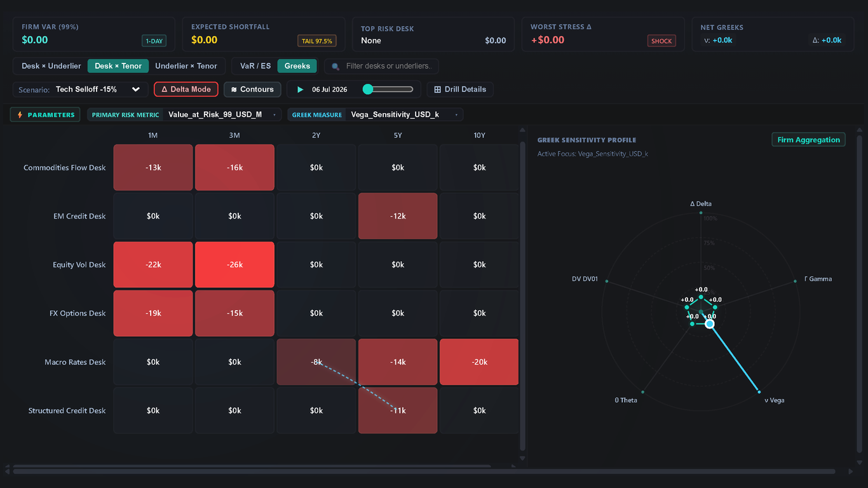The width and height of the screenshot is (868, 488).
Task: Select the Underlier × Tenor tab
Action: pos(186,66)
